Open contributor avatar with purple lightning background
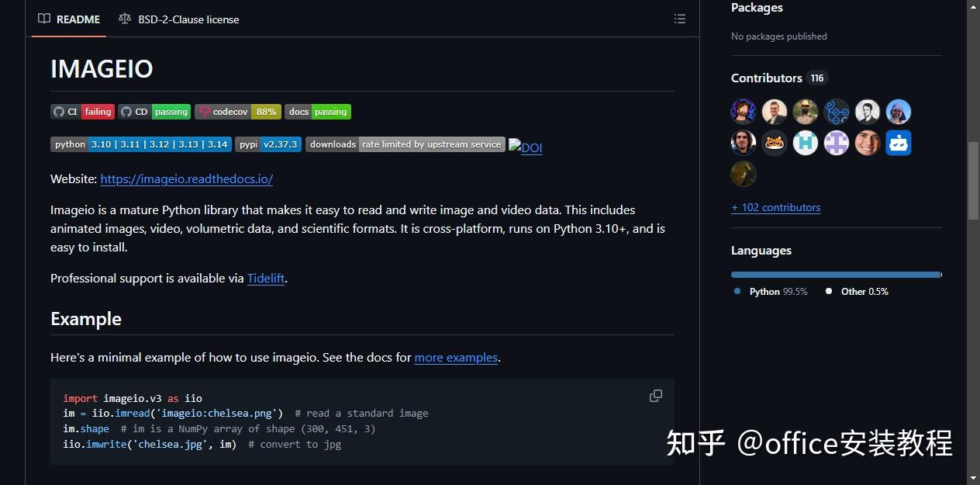980x485 pixels. [744, 112]
